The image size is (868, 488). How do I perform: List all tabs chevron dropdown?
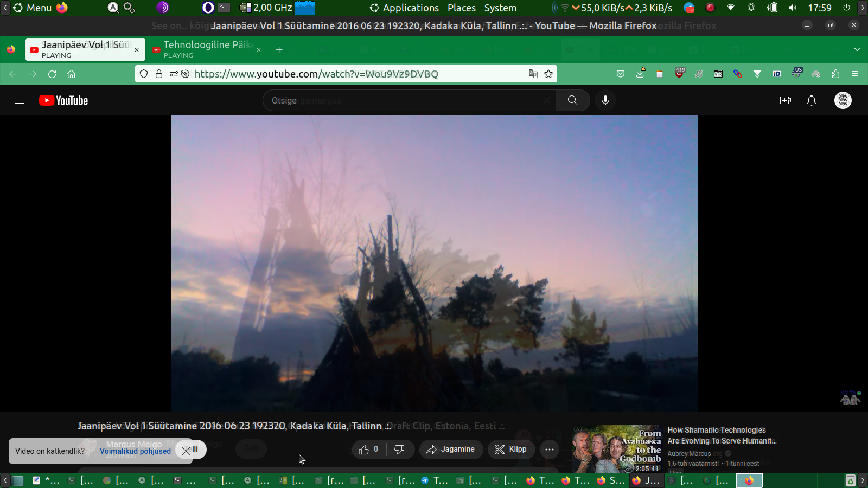click(857, 49)
